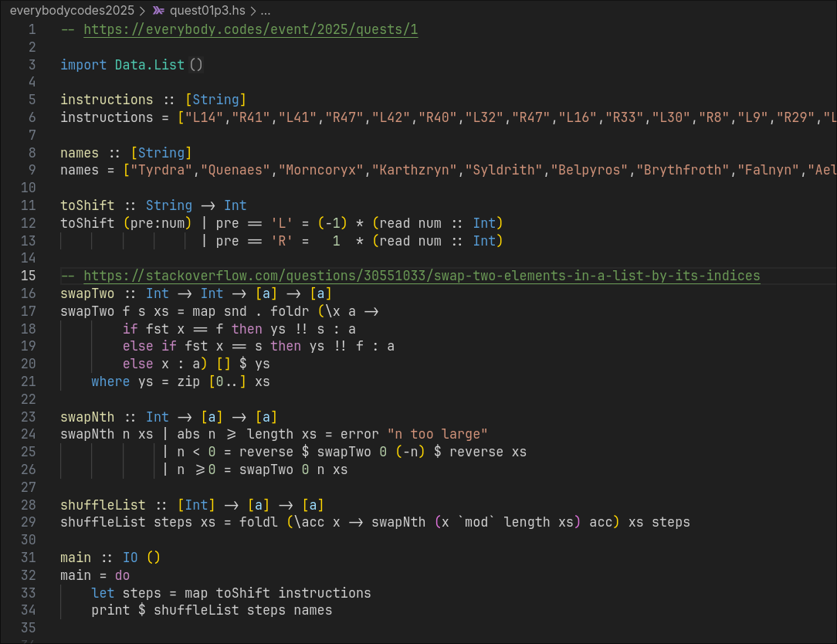Expand chevron after everybodycodes2025 breadcrumb

143,11
